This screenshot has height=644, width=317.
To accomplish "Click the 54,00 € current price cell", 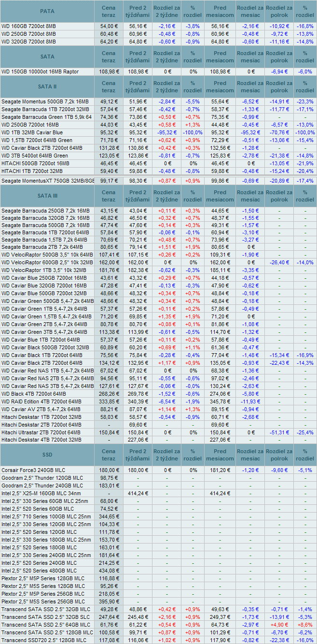I will [x=109, y=27].
